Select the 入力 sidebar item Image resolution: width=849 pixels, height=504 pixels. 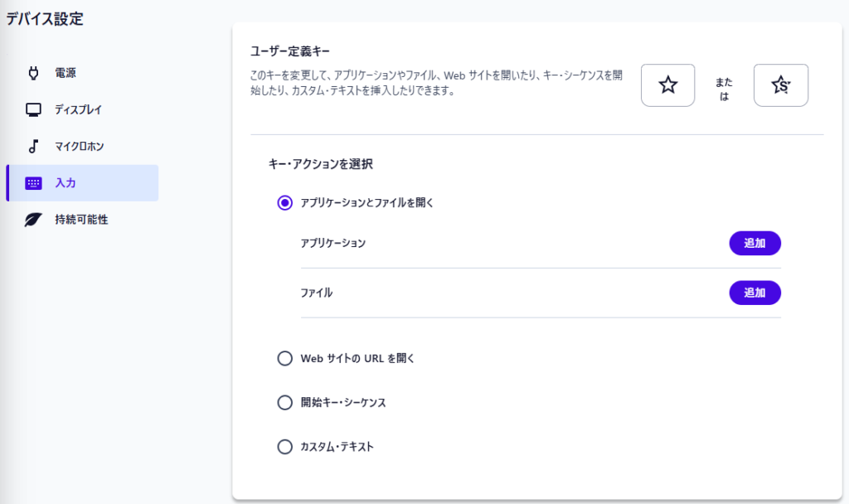click(x=65, y=183)
